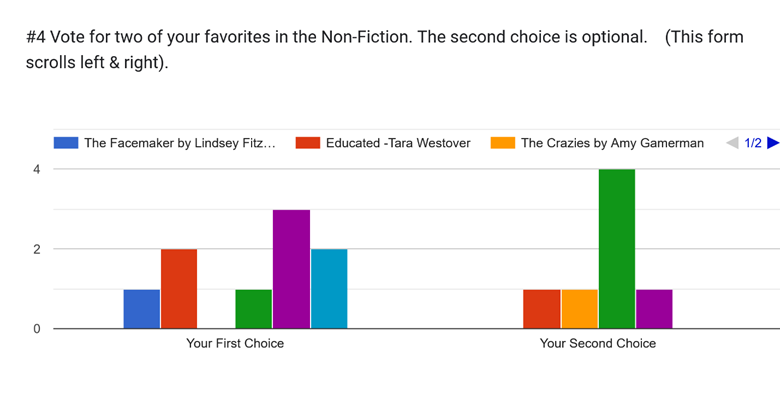780x407 pixels.
Task: Click the 1/2 legend page indicator
Action: click(753, 143)
